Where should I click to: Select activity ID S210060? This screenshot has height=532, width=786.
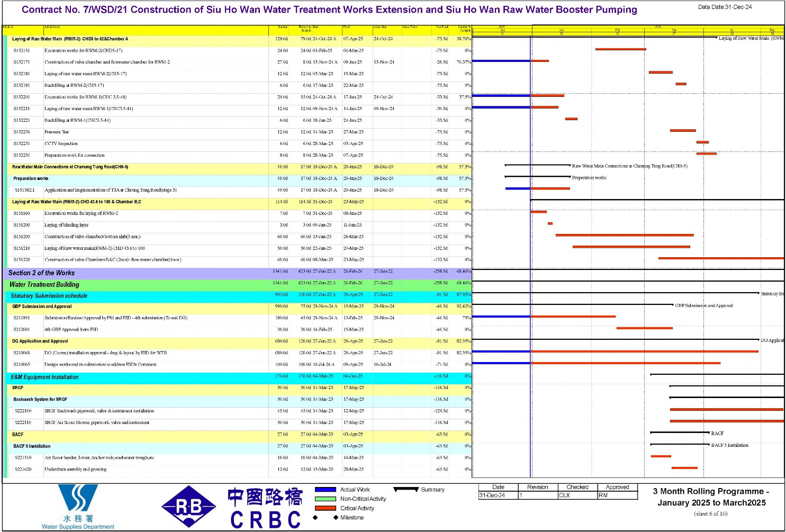click(22, 353)
